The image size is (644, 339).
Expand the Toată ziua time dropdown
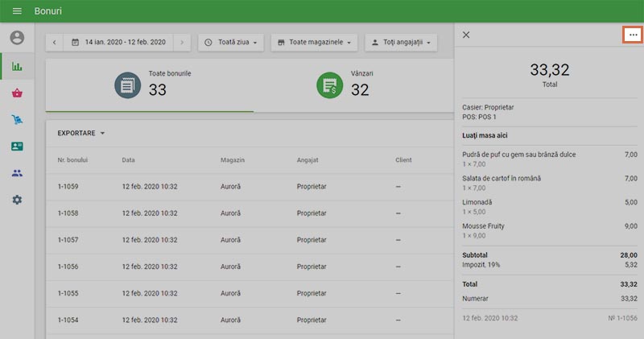[x=231, y=43]
